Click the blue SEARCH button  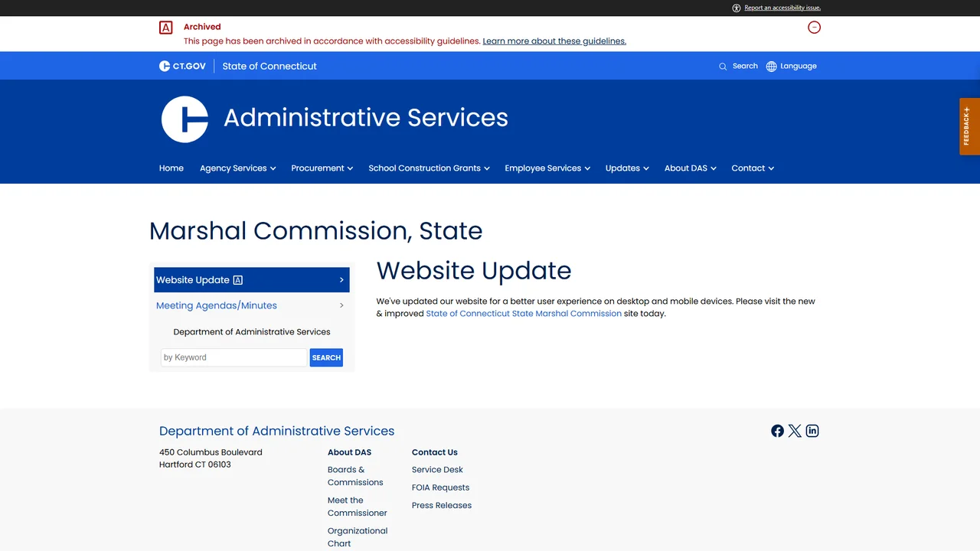tap(326, 357)
